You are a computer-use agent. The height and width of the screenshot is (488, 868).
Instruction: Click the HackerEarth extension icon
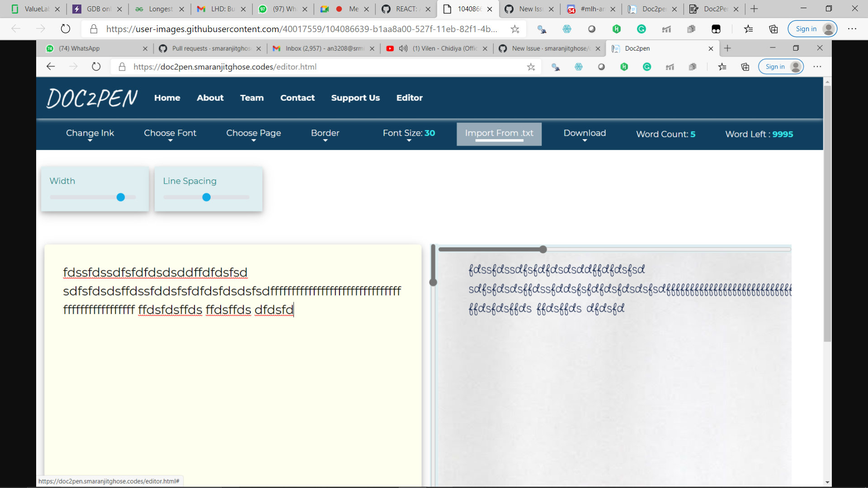click(624, 66)
